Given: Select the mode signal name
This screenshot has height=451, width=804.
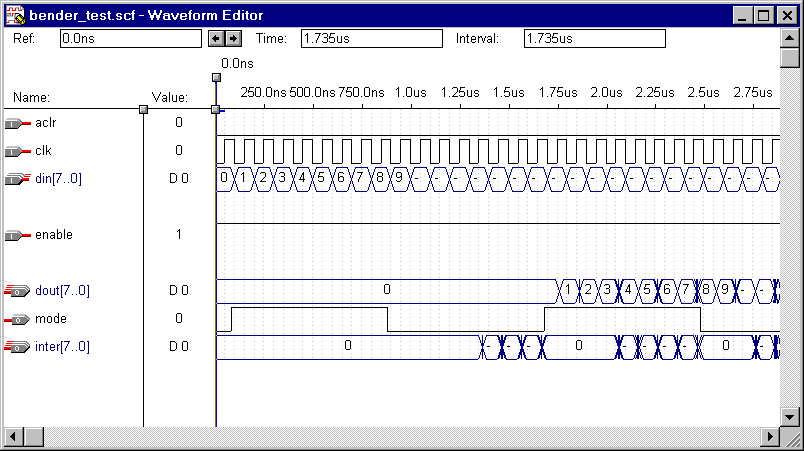Looking at the screenshot, I should click(x=51, y=319).
